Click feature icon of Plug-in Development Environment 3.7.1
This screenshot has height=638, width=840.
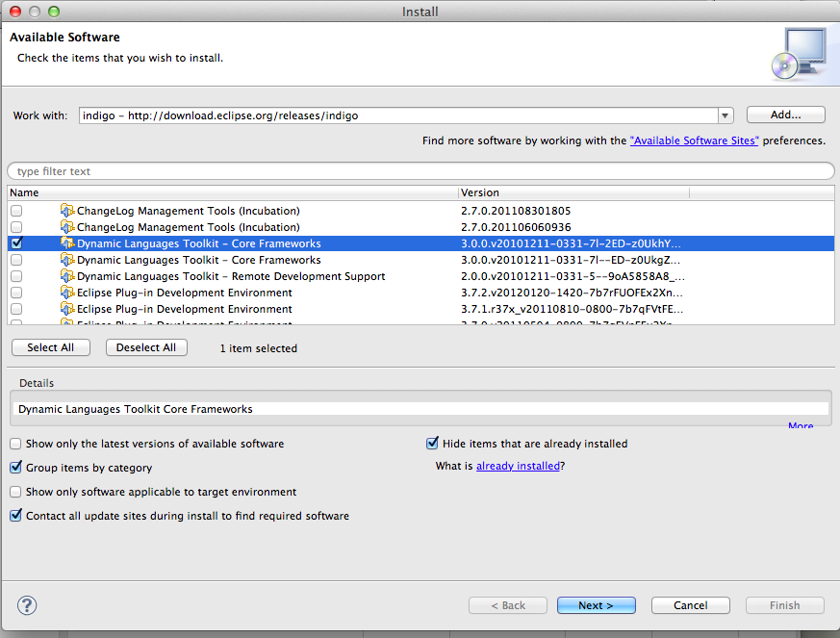[67, 309]
